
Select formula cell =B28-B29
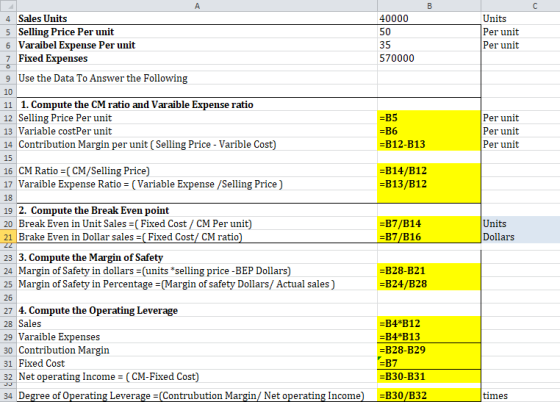pos(429,350)
